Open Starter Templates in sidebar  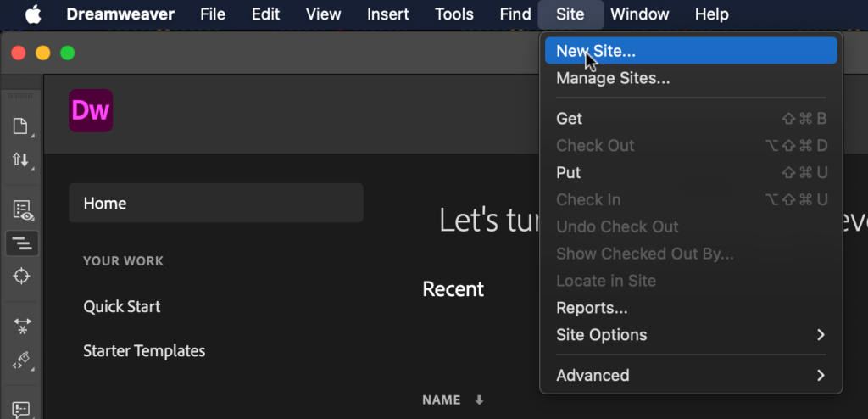pos(144,350)
